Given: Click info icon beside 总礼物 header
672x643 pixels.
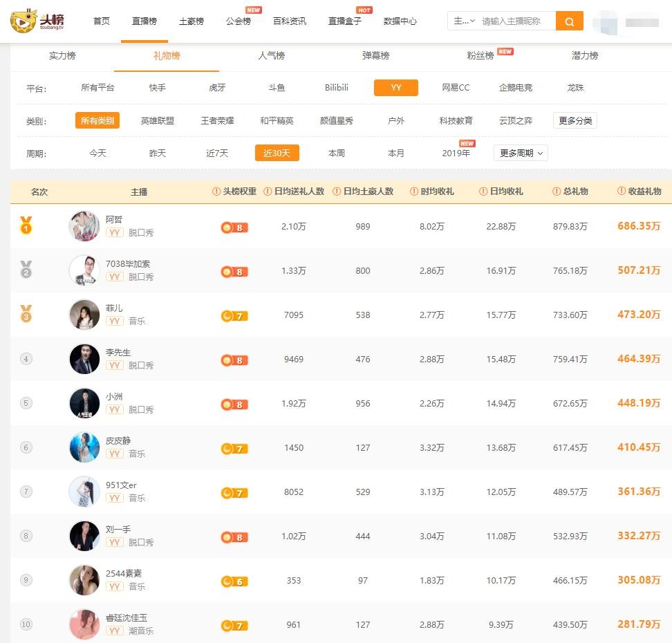Looking at the screenshot, I should point(557,192).
